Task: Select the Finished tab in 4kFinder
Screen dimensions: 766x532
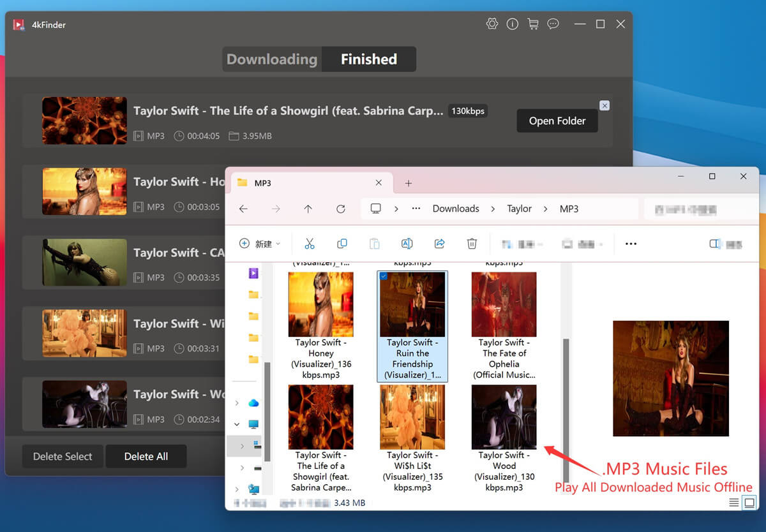Action: 369,59
